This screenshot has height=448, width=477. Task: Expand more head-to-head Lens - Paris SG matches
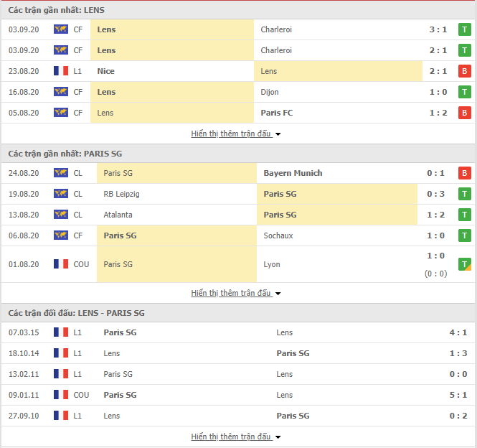point(235,437)
